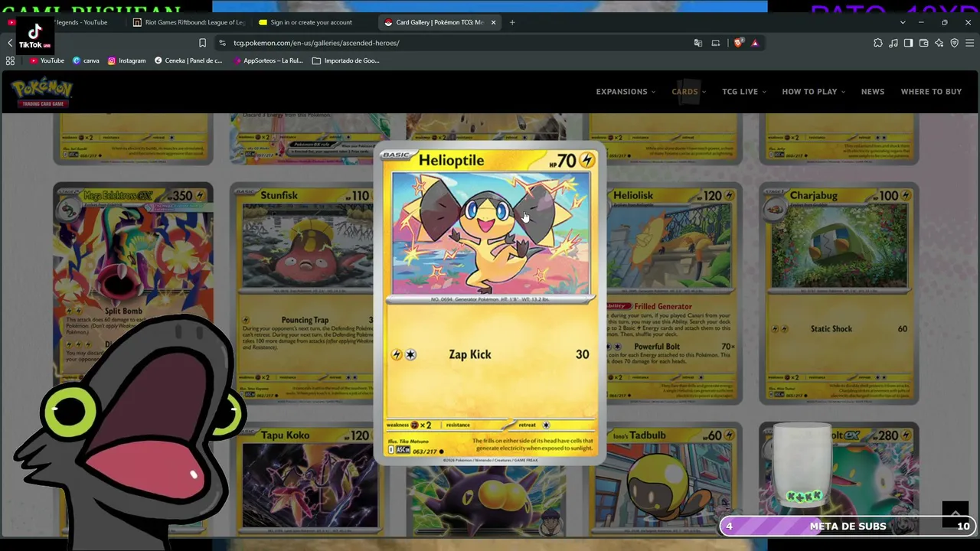Open the Ceneka Panel bookmark
The image size is (980, 551).
(x=188, y=60)
